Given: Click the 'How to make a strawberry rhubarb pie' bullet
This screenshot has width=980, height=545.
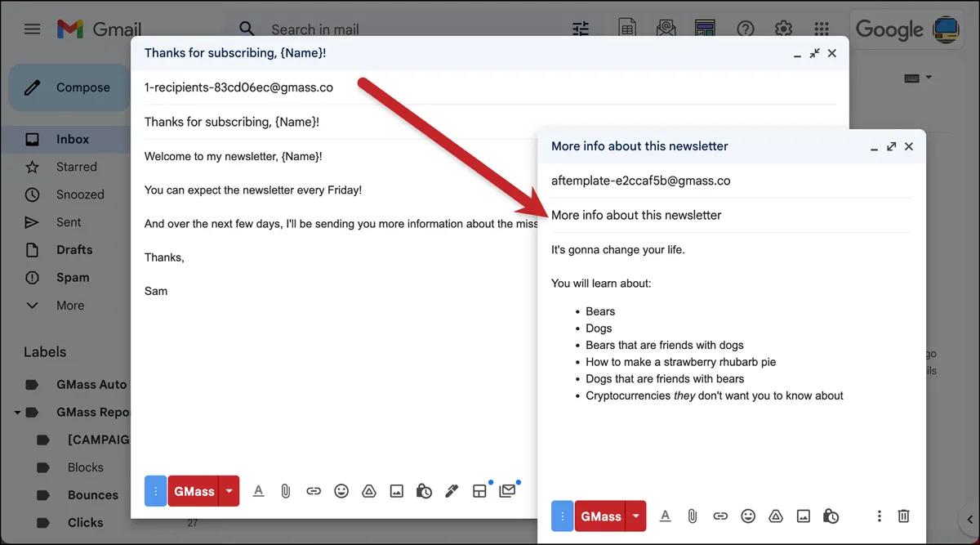Looking at the screenshot, I should pos(681,362).
